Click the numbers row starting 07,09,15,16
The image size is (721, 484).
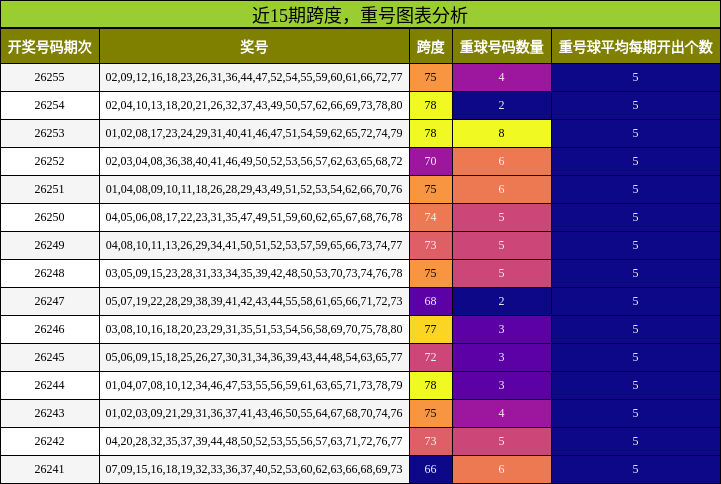(254, 470)
